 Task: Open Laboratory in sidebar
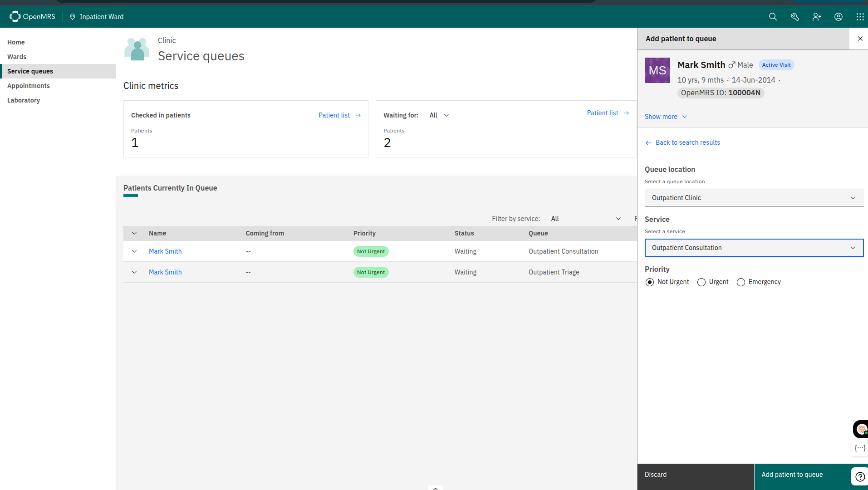click(58, 100)
